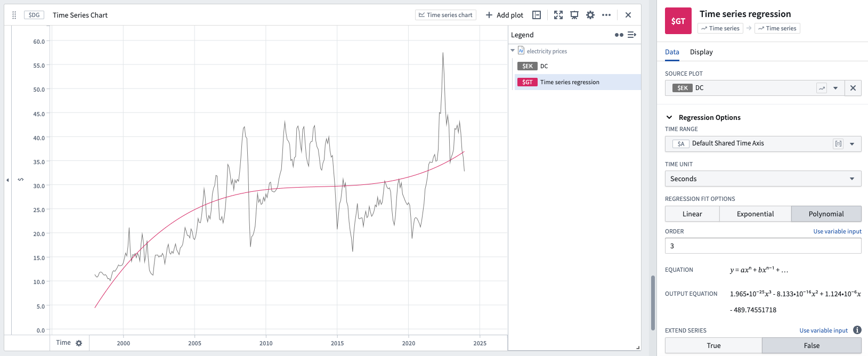
Task: Click the Time series regression heading
Action: point(745,14)
